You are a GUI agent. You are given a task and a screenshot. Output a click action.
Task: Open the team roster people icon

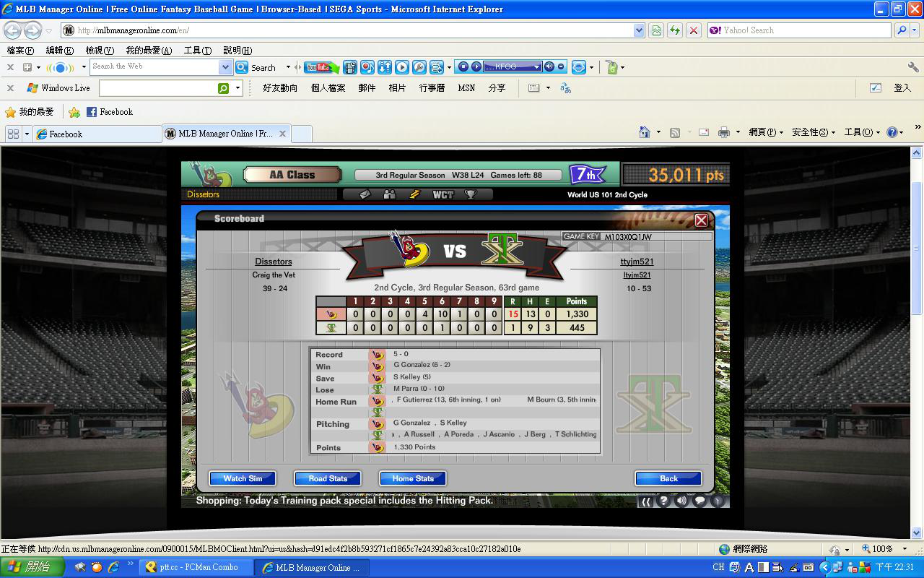coord(390,194)
